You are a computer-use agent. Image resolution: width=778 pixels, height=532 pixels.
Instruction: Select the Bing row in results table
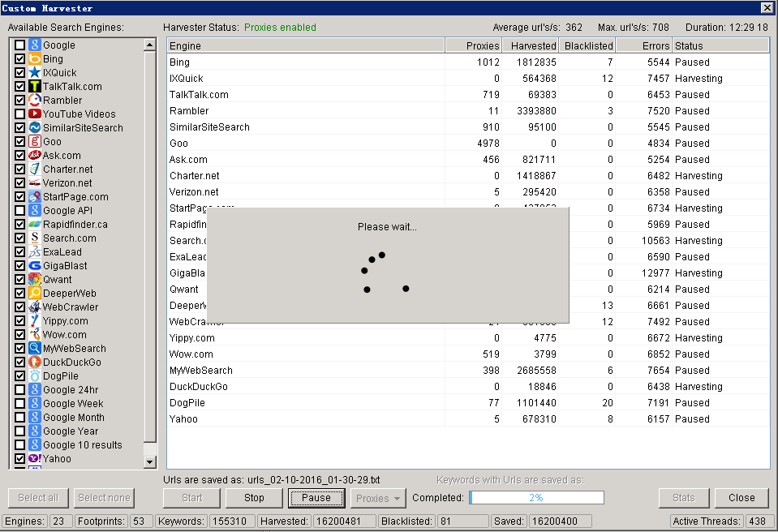(x=468, y=62)
